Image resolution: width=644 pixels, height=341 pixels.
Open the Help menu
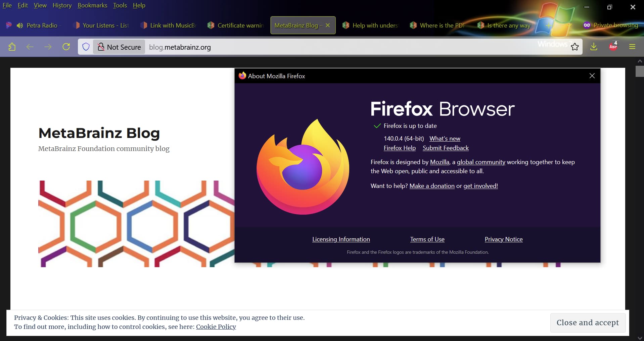pos(139,5)
